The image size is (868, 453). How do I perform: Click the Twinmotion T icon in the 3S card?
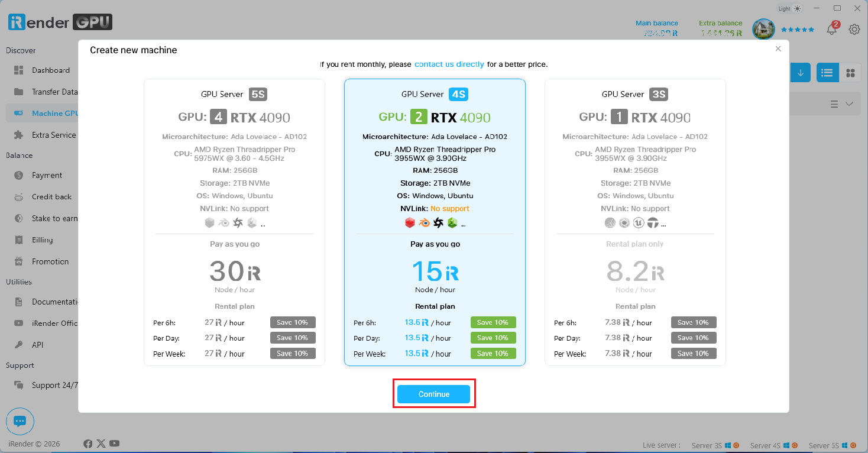(x=653, y=223)
